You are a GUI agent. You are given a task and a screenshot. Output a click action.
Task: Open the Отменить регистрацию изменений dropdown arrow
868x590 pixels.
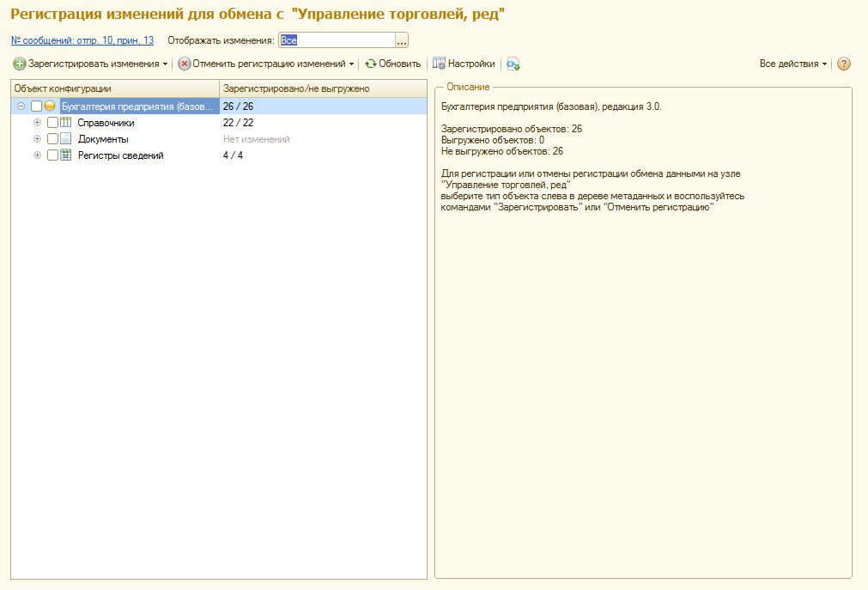351,64
